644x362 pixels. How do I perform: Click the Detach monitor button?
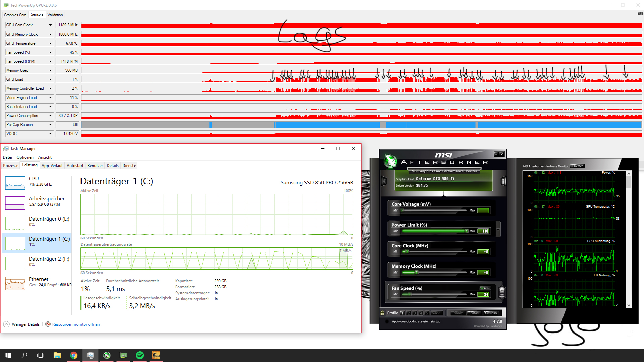point(577,166)
